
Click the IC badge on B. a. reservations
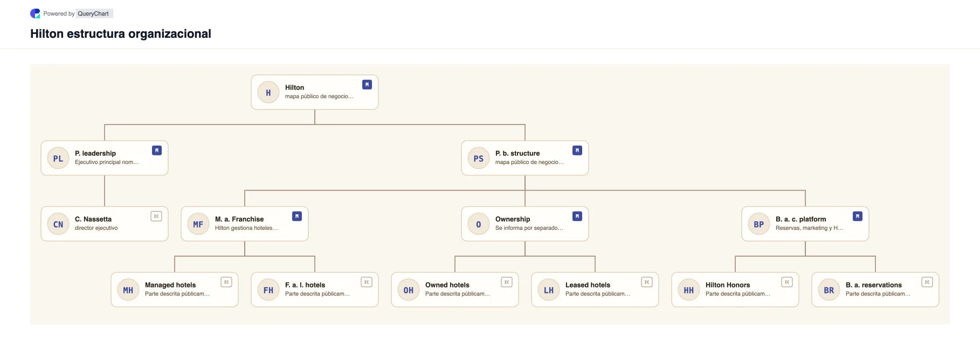pyautogui.click(x=927, y=282)
